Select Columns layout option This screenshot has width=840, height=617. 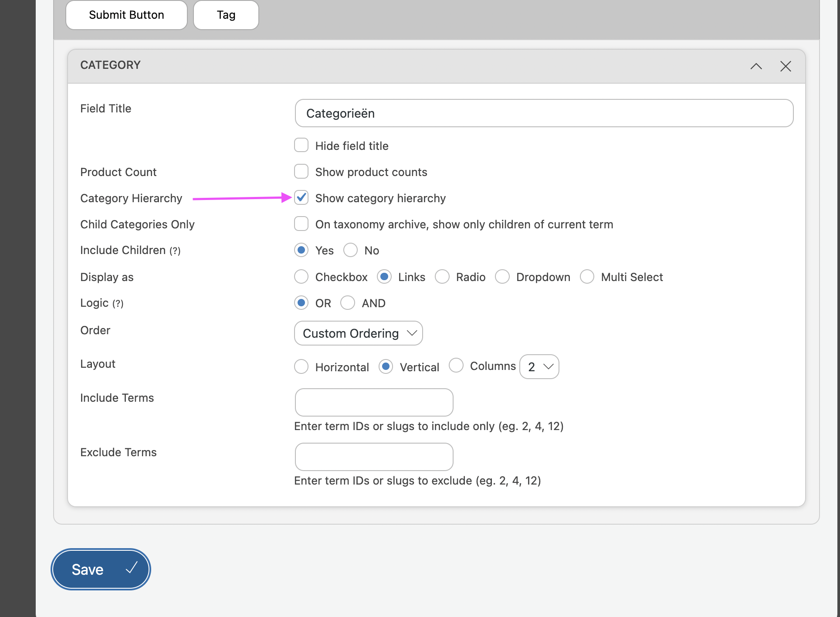pos(457,366)
